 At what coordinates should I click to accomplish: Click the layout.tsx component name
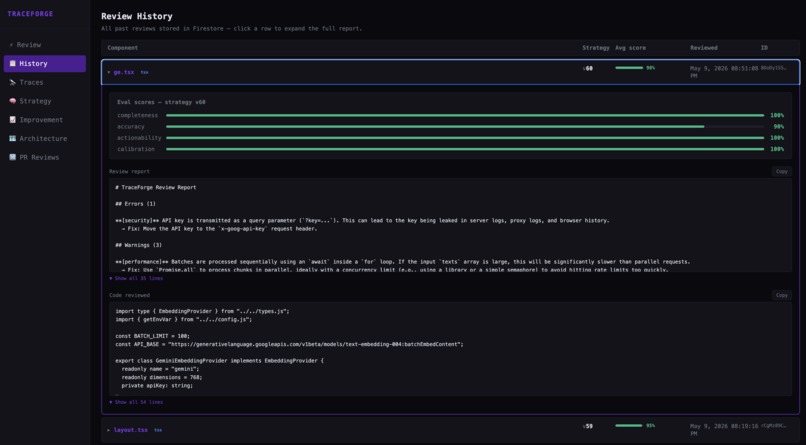[131, 430]
